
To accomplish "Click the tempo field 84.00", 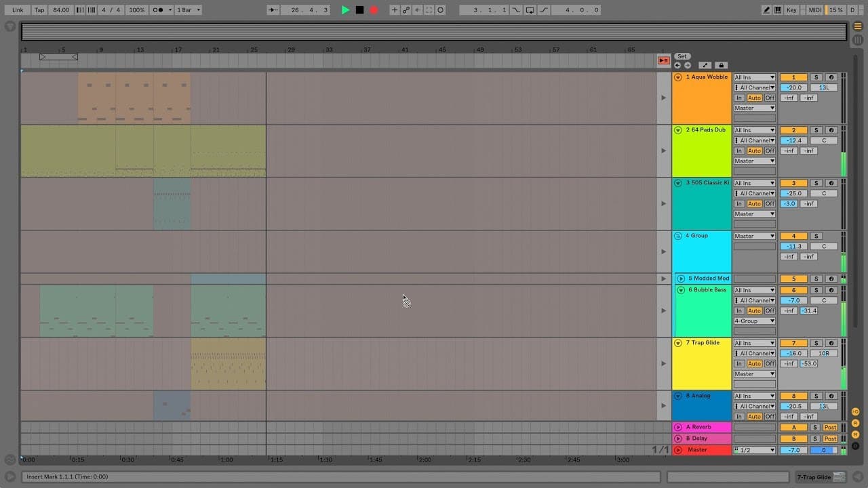I will 61,10.
